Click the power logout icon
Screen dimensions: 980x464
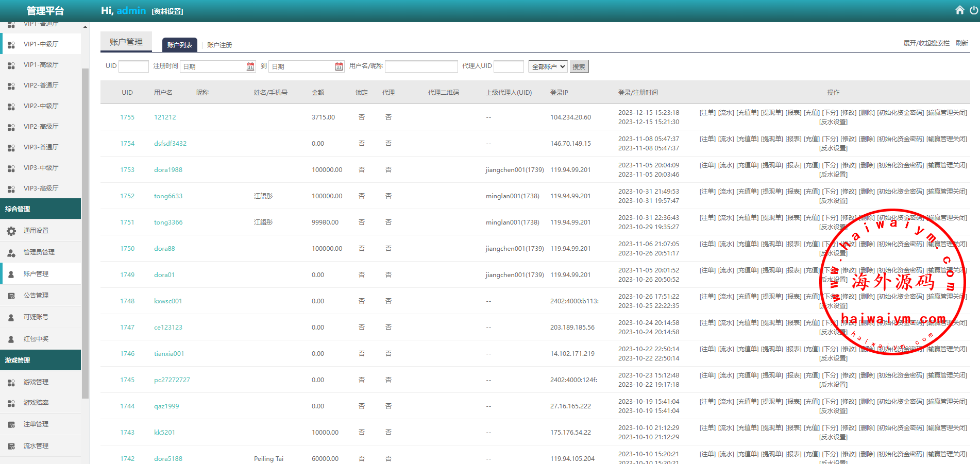tap(973, 10)
